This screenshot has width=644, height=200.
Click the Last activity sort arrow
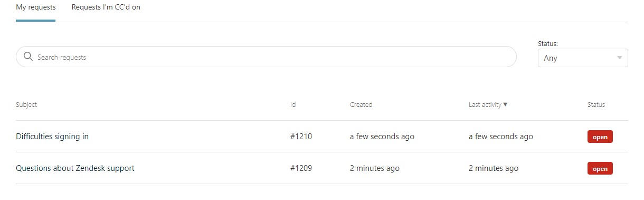(x=506, y=105)
